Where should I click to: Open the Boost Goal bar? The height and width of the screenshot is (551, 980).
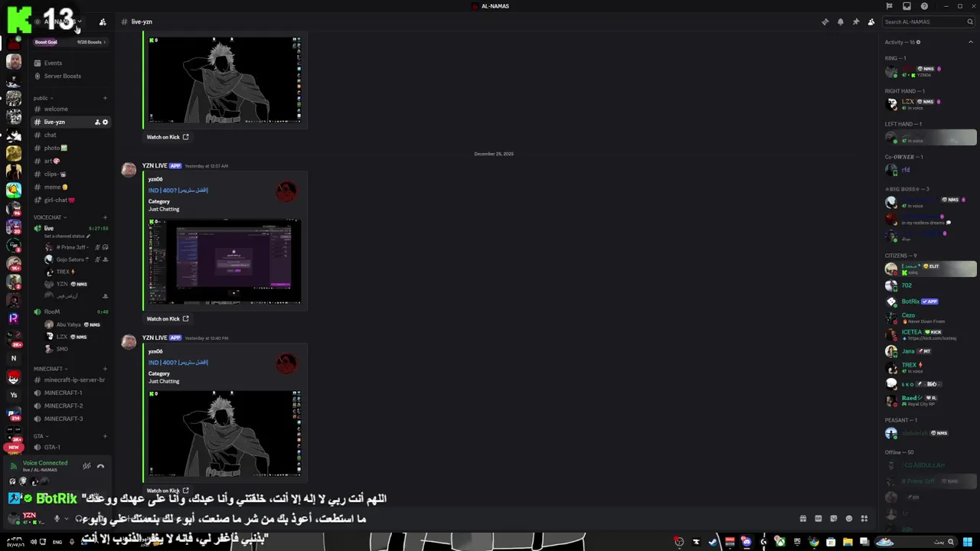[x=70, y=42]
